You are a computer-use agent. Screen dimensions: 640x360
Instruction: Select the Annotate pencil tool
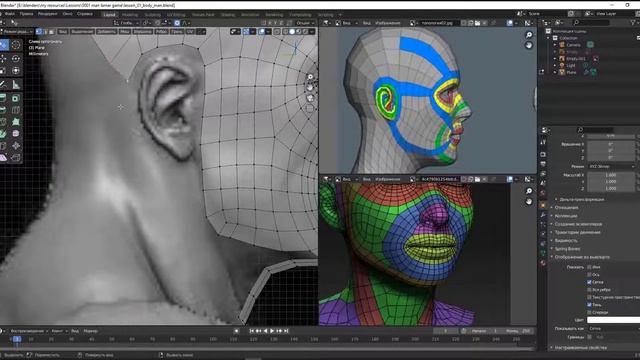3,85
